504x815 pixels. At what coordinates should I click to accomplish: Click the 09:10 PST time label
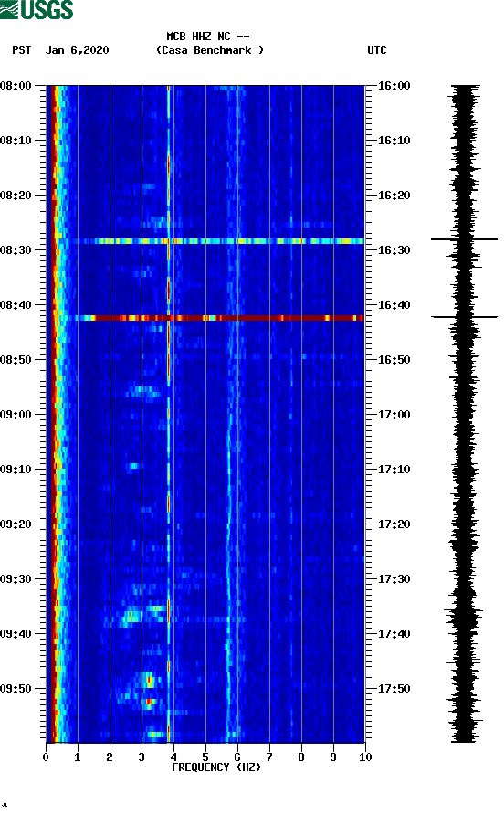(16, 470)
